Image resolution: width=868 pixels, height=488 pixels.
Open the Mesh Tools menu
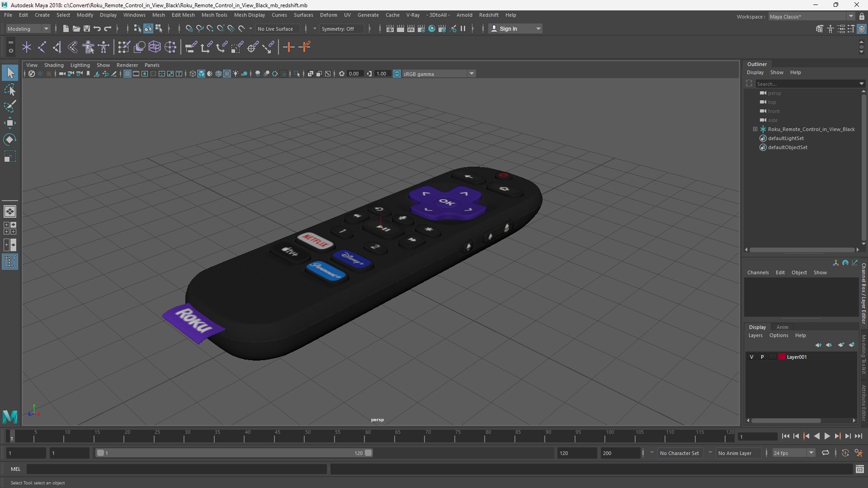click(x=214, y=15)
